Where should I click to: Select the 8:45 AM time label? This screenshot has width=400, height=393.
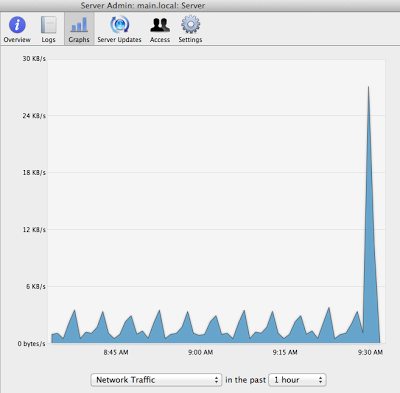tap(116, 352)
